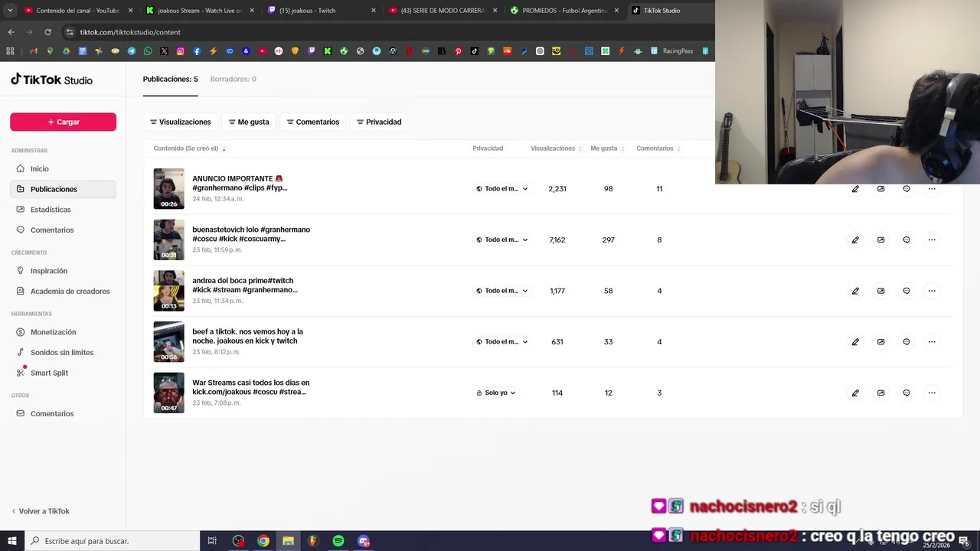980x551 pixels.
Task: Open Spotify from the taskbar
Action: (338, 541)
